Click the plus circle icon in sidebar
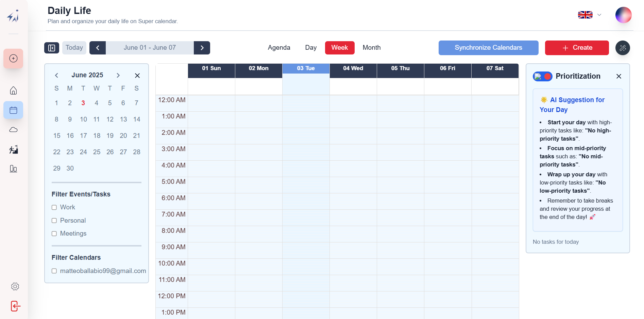The image size is (644, 319). (13, 59)
